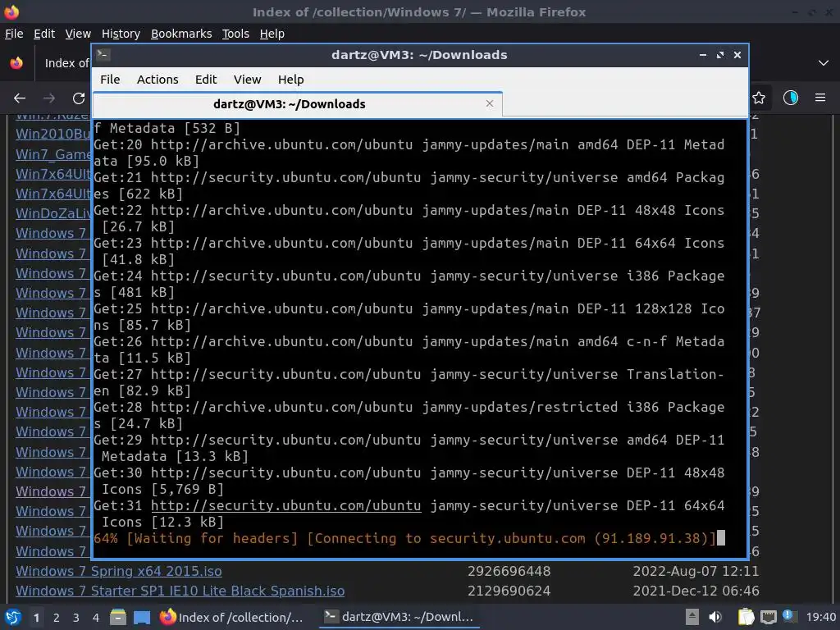Open Firefox Edit menu
This screenshot has width=840, height=630.
coord(44,33)
